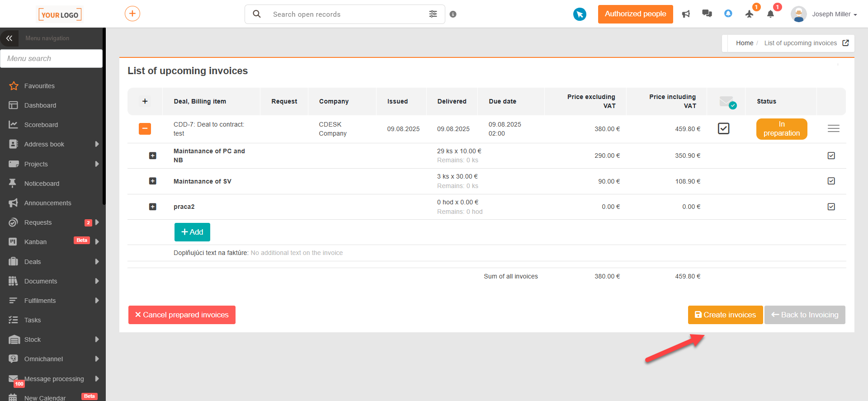Collapse the menu navigation sidebar
868x401 pixels.
[9, 38]
